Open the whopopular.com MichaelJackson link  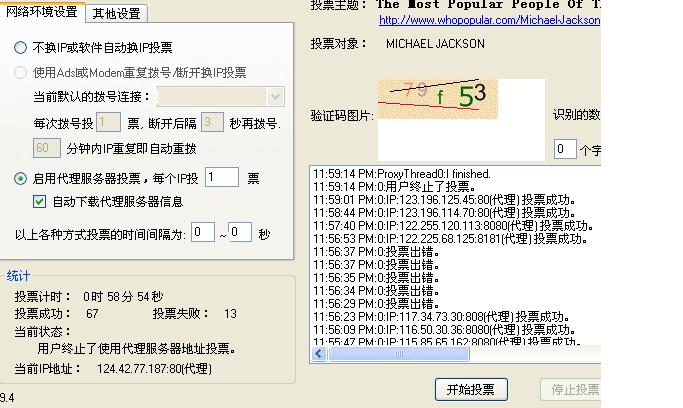(489, 20)
